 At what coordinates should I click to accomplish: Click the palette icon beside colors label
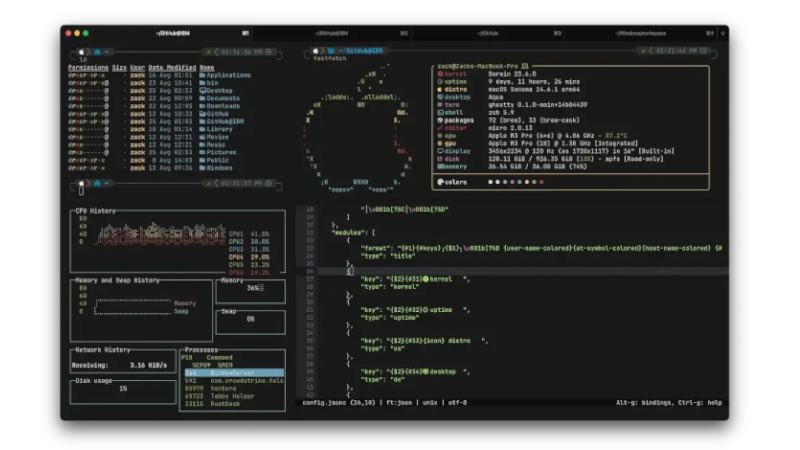(x=440, y=182)
